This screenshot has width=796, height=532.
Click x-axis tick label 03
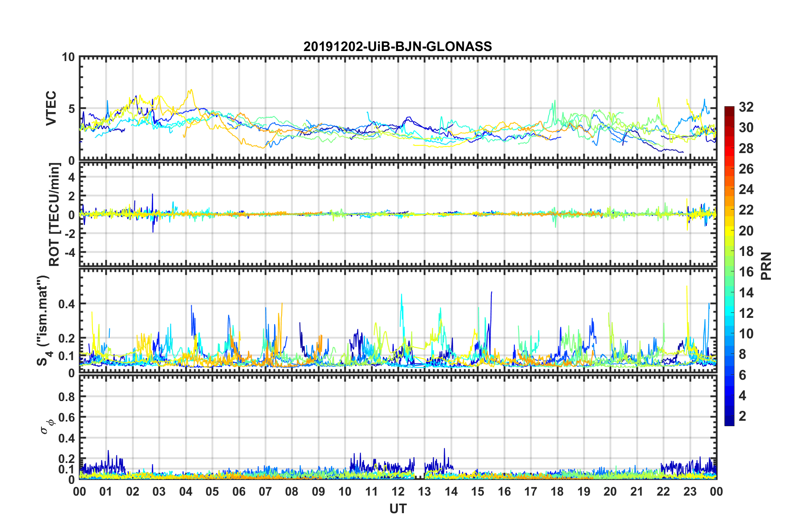click(159, 491)
